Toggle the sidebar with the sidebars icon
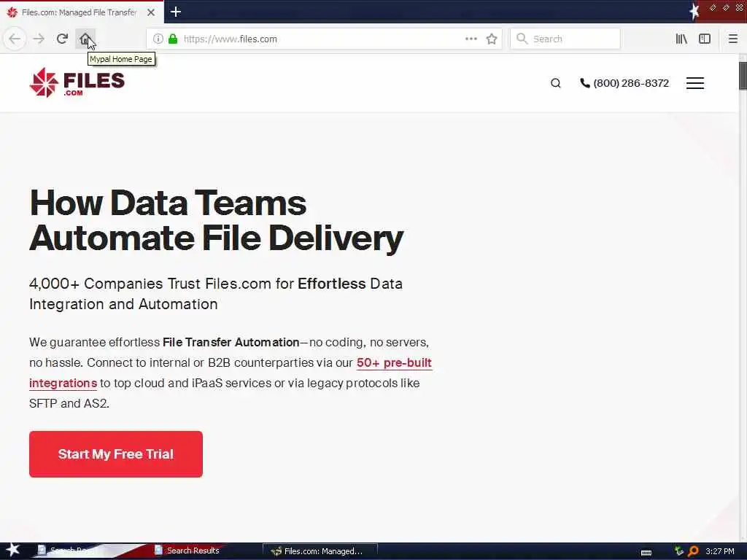Viewport: 747px width, 560px height. click(705, 39)
